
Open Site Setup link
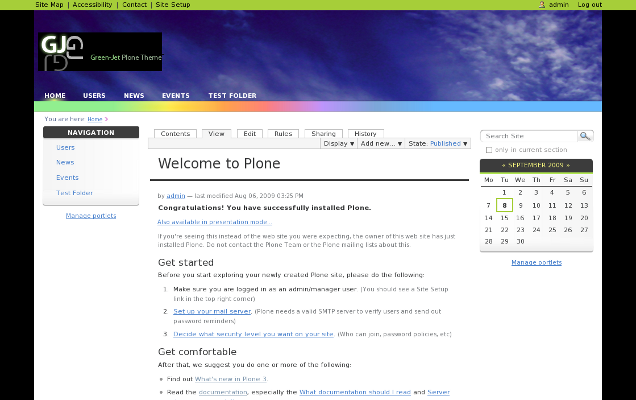173,4
